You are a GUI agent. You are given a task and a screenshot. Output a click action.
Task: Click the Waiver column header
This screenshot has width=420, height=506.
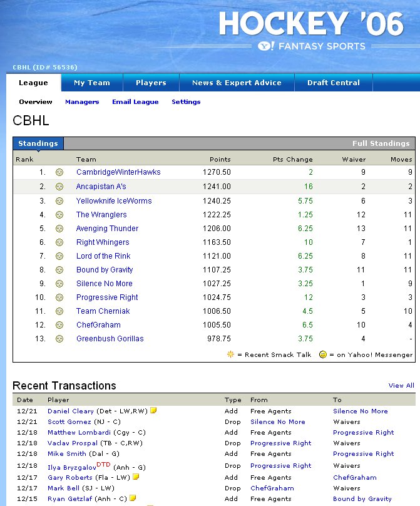click(x=354, y=160)
